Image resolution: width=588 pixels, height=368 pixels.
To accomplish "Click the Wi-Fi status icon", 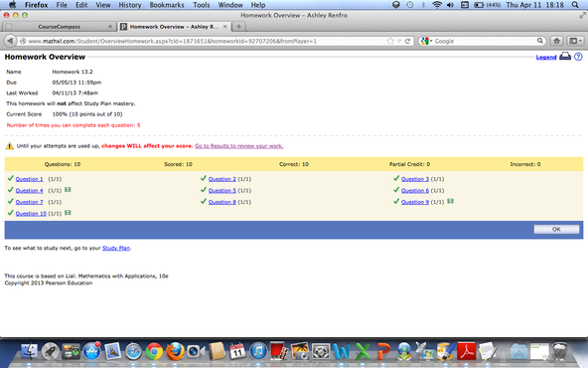I will tap(437, 5).
